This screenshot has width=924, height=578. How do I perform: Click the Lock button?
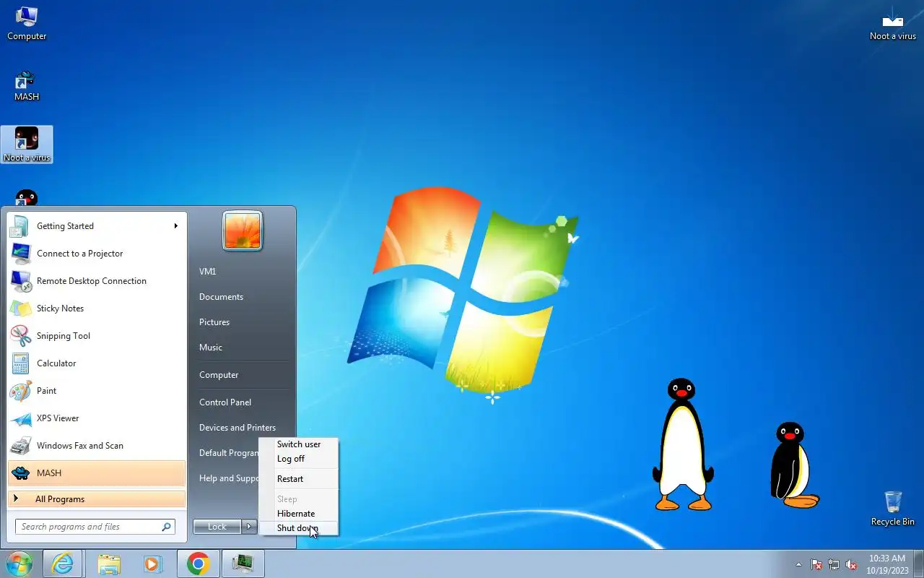[x=217, y=527]
